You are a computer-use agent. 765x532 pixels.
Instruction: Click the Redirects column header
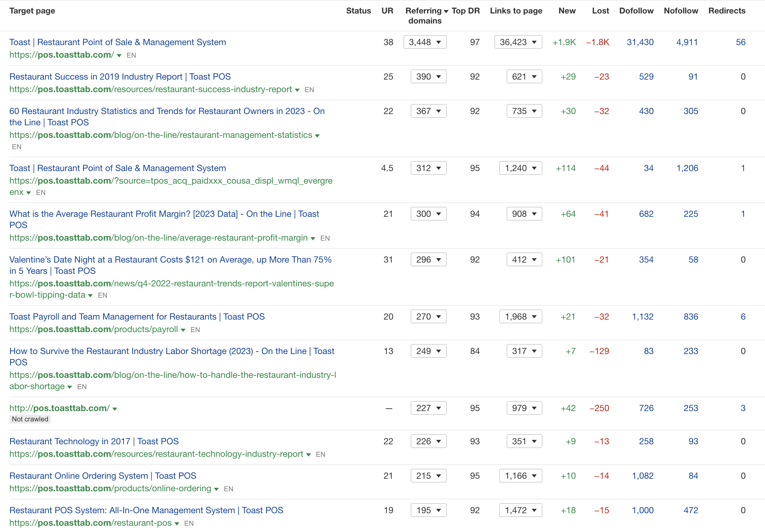coord(727,11)
